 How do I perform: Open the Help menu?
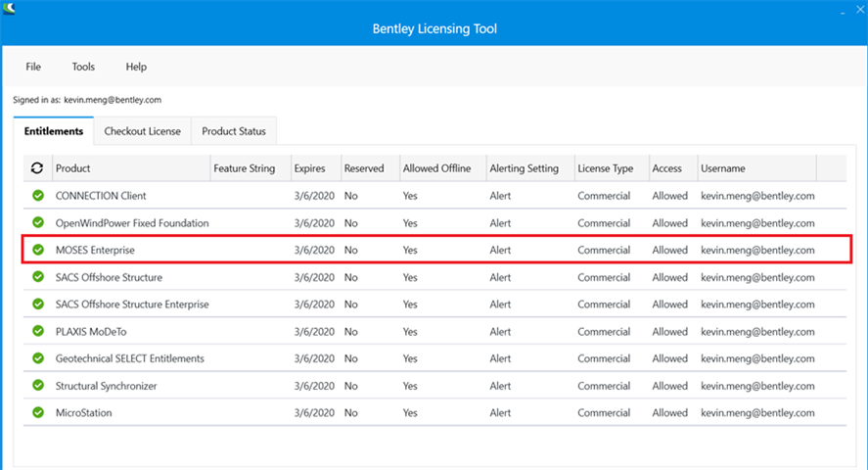136,67
